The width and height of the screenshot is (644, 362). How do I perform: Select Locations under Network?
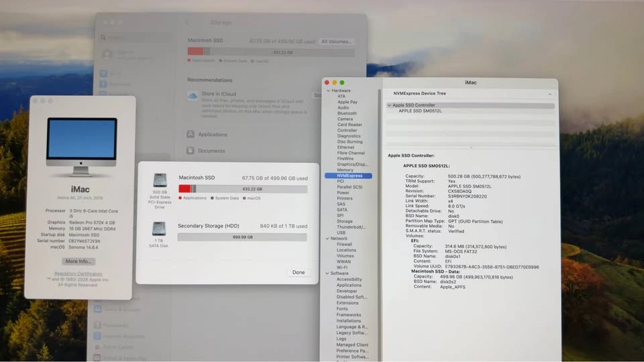[x=346, y=250]
